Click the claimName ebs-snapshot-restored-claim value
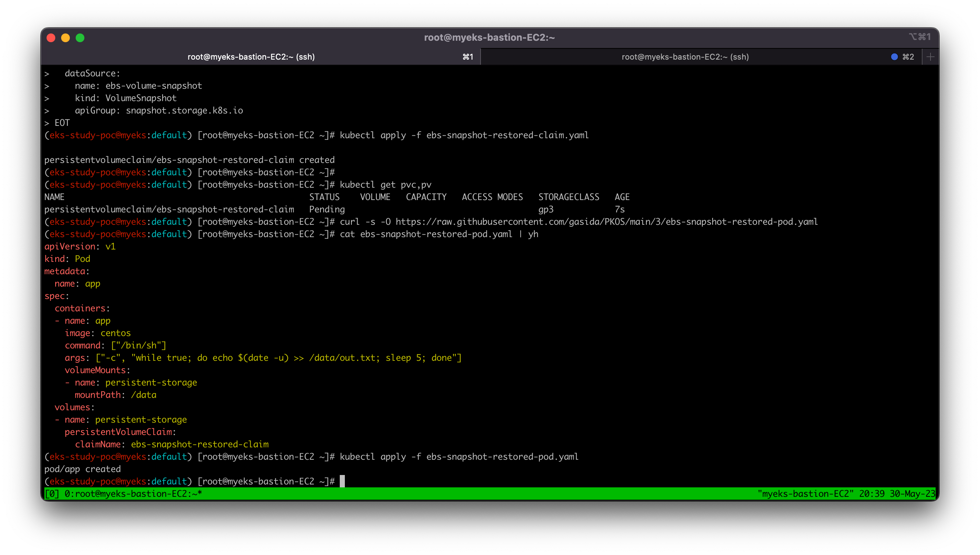This screenshot has width=980, height=555. pos(200,444)
